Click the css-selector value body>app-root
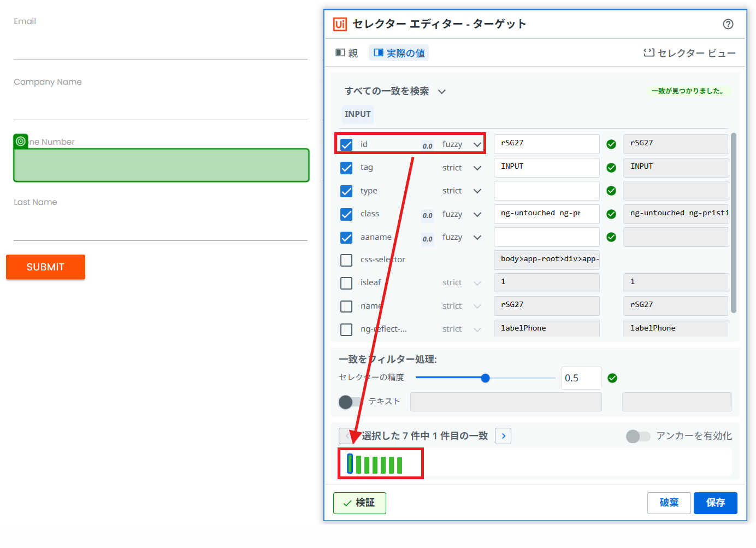This screenshot has height=548, width=756. pos(547,260)
